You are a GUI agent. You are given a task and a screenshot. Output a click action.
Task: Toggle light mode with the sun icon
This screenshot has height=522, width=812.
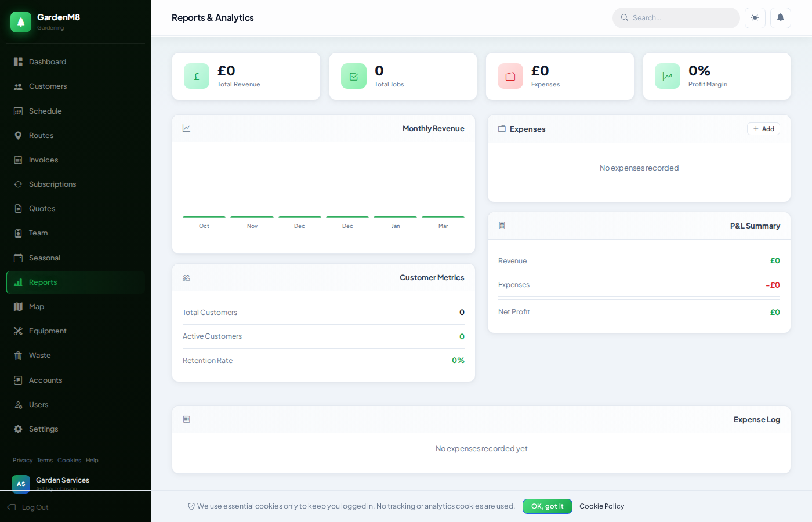click(x=755, y=18)
